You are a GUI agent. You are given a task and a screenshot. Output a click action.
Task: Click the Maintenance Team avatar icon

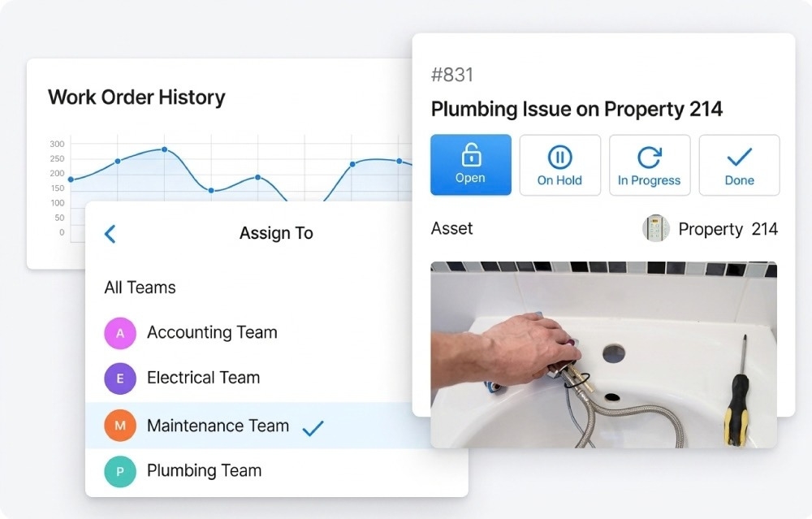120,426
